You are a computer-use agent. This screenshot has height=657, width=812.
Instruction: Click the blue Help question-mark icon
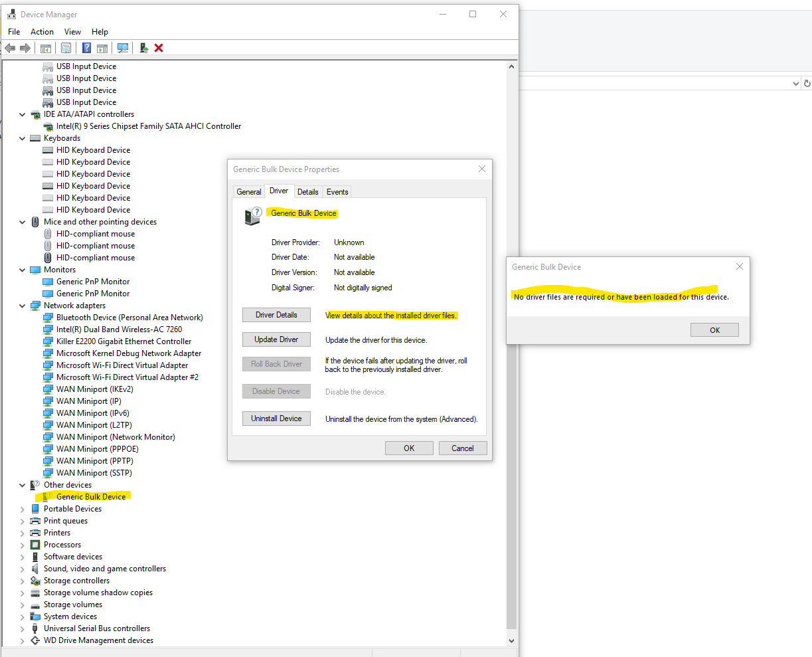(x=87, y=48)
